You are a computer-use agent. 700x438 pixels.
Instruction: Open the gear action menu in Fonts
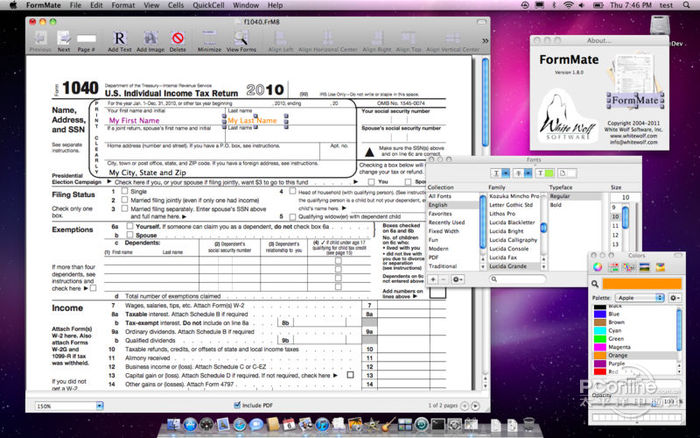tap(458, 279)
